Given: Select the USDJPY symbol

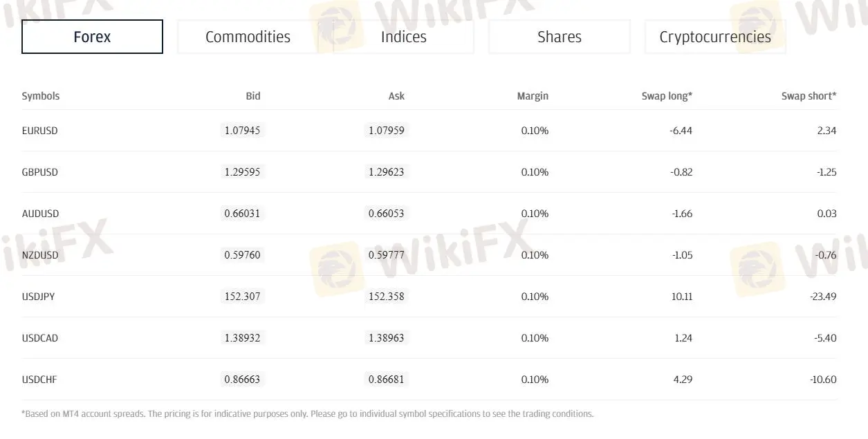Looking at the screenshot, I should [x=39, y=297].
